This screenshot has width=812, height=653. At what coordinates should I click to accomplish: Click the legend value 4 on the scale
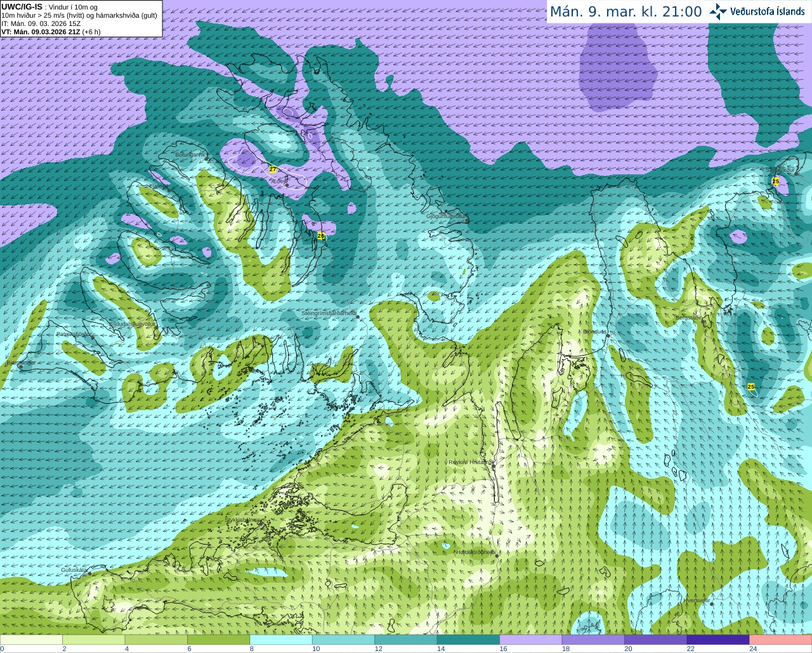pos(127,649)
